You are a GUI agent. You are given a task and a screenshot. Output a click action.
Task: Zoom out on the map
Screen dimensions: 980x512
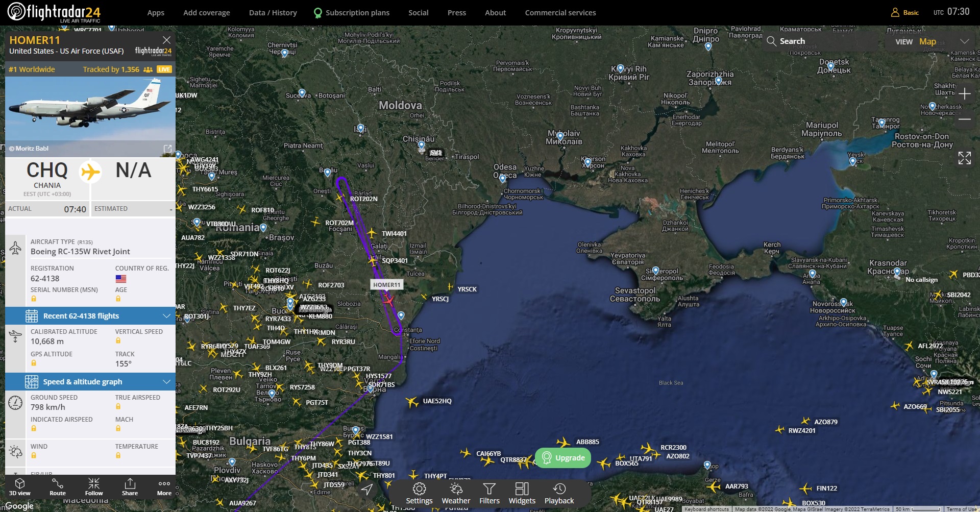click(x=964, y=119)
